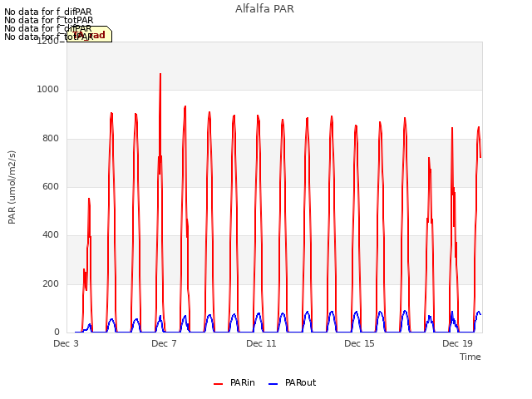Click the blue PARout legend swatch

[273, 384]
